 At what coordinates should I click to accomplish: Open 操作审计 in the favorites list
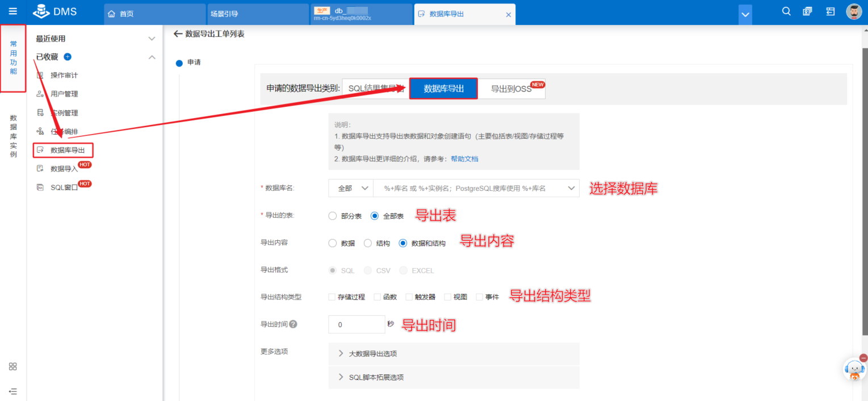pyautogui.click(x=64, y=75)
